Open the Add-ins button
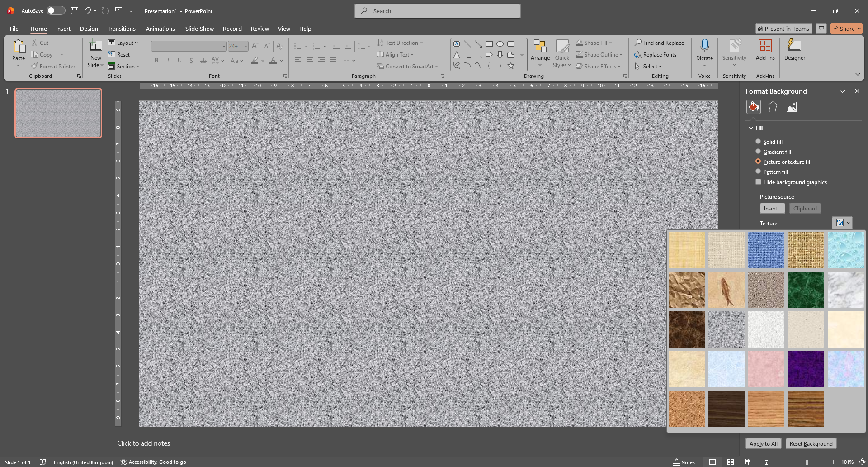This screenshot has width=868, height=467. tap(765, 50)
